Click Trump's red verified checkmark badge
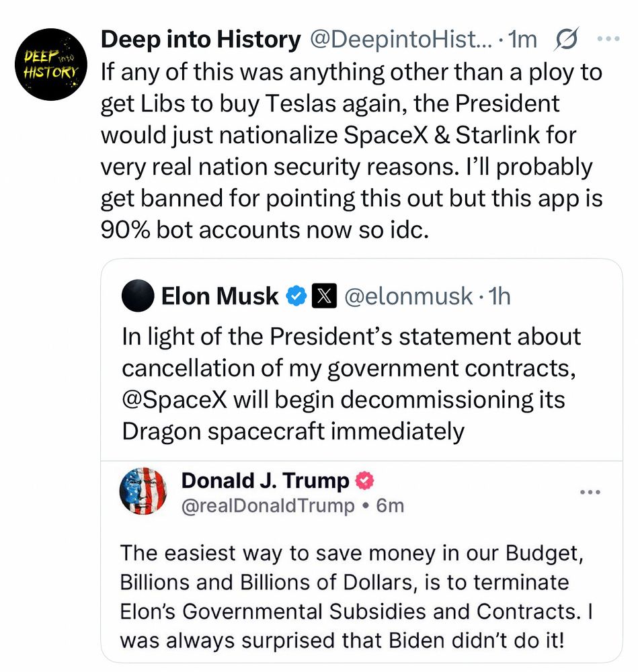The image size is (638, 672). coord(364,481)
